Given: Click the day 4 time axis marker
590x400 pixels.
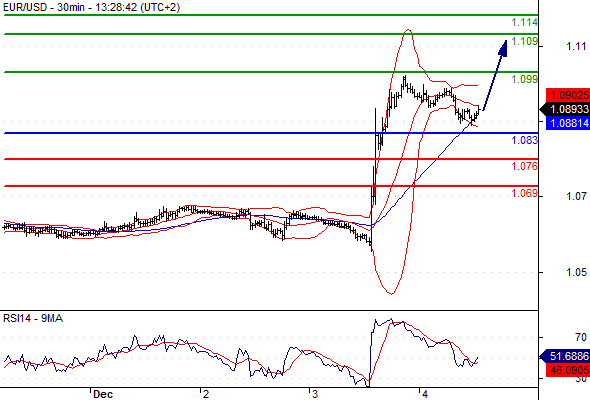Looking at the screenshot, I should (x=425, y=394).
